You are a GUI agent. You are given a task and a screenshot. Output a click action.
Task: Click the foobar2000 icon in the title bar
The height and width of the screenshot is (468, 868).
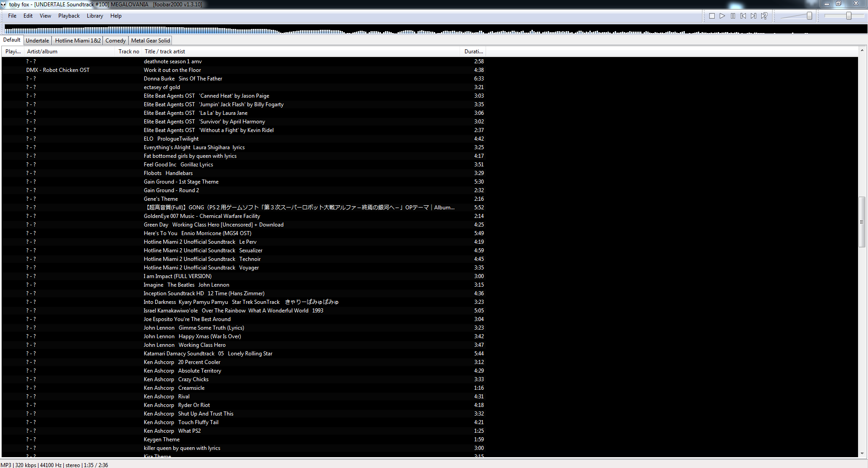(x=4, y=4)
